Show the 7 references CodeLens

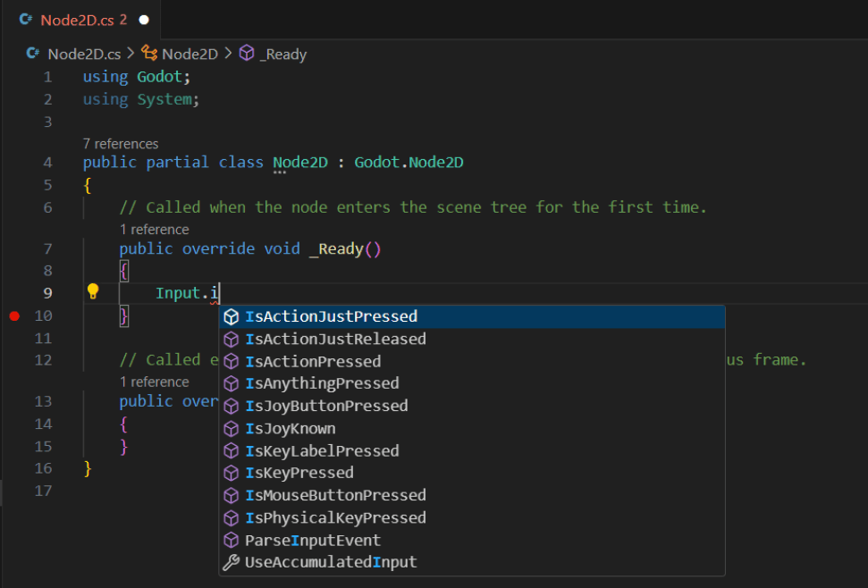[121, 144]
